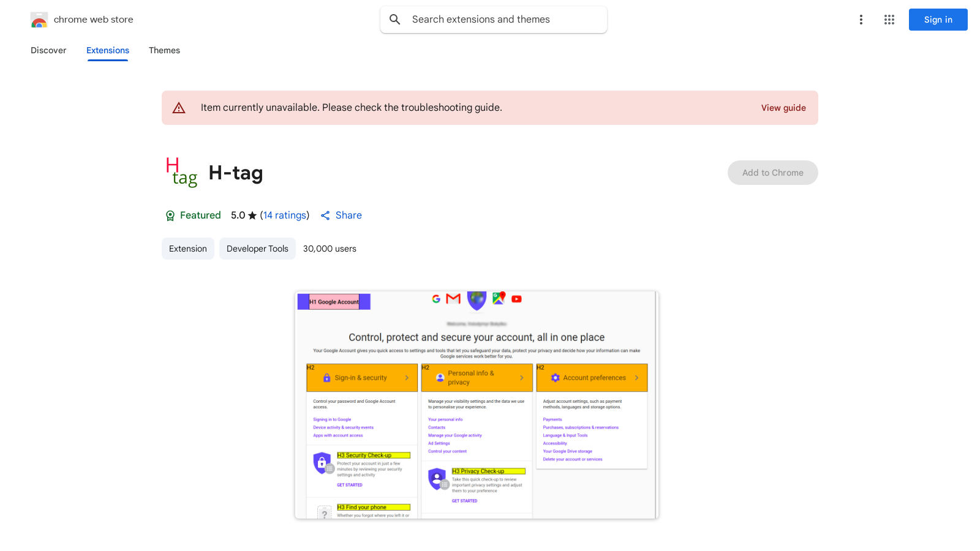Click the Extension category chip
980x551 pixels.
tap(187, 249)
